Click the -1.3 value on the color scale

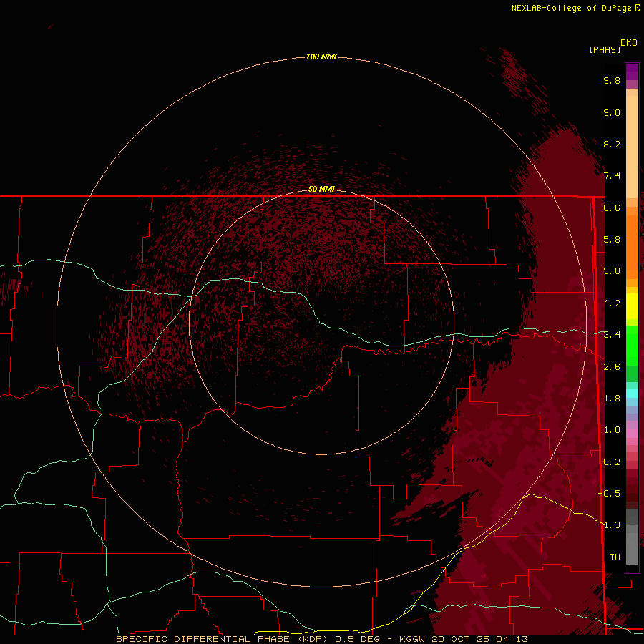(609, 525)
